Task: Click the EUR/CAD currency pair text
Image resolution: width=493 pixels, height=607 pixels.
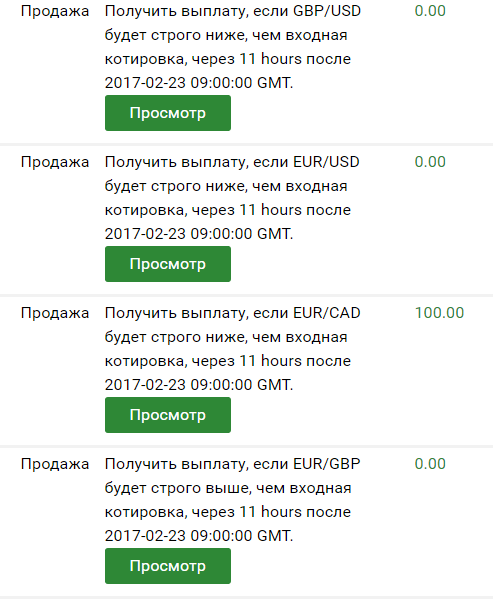Action: point(327,313)
